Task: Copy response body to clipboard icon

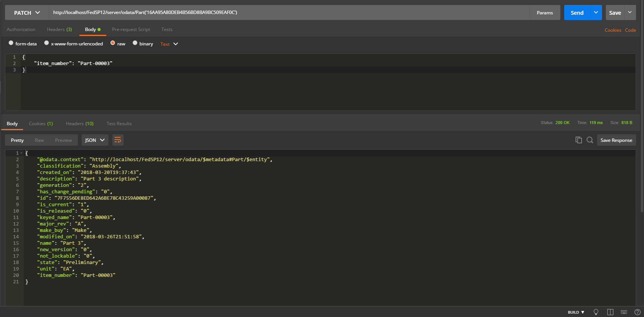Action: [578, 140]
